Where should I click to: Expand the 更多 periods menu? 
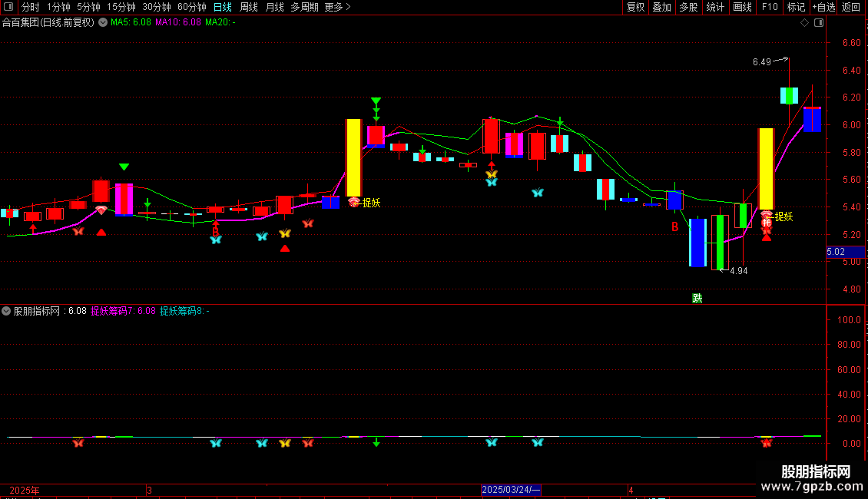pyautogui.click(x=338, y=7)
